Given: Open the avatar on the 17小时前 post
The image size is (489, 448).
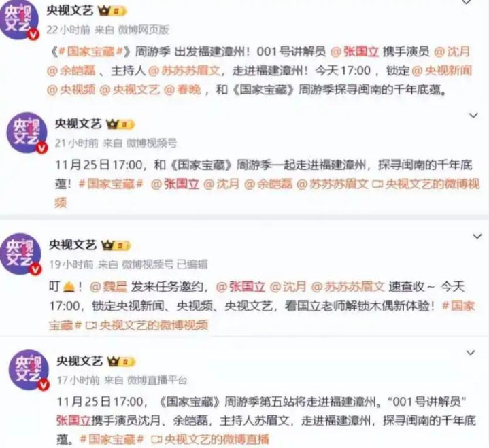Looking at the screenshot, I should coord(29,370).
